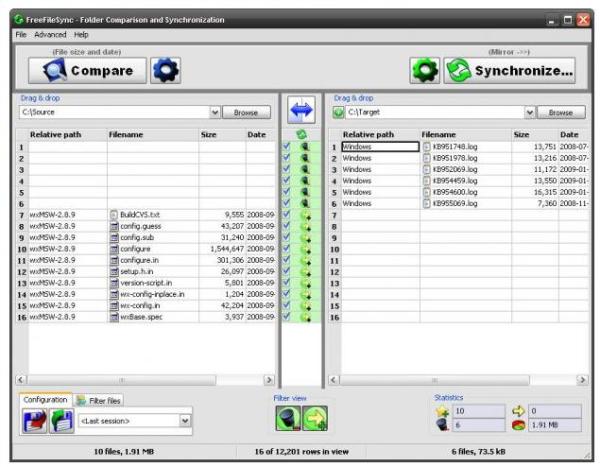Click copy action icon in row 16
600x467 pixels.
tap(305, 317)
